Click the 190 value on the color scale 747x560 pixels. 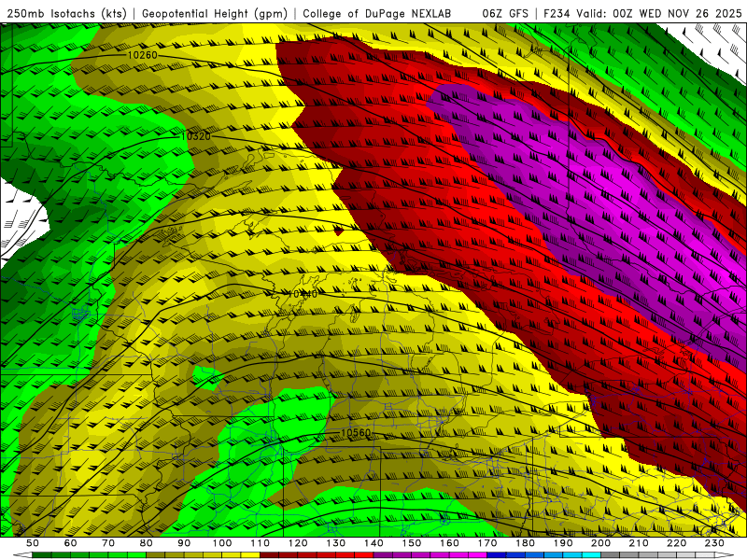click(563, 543)
